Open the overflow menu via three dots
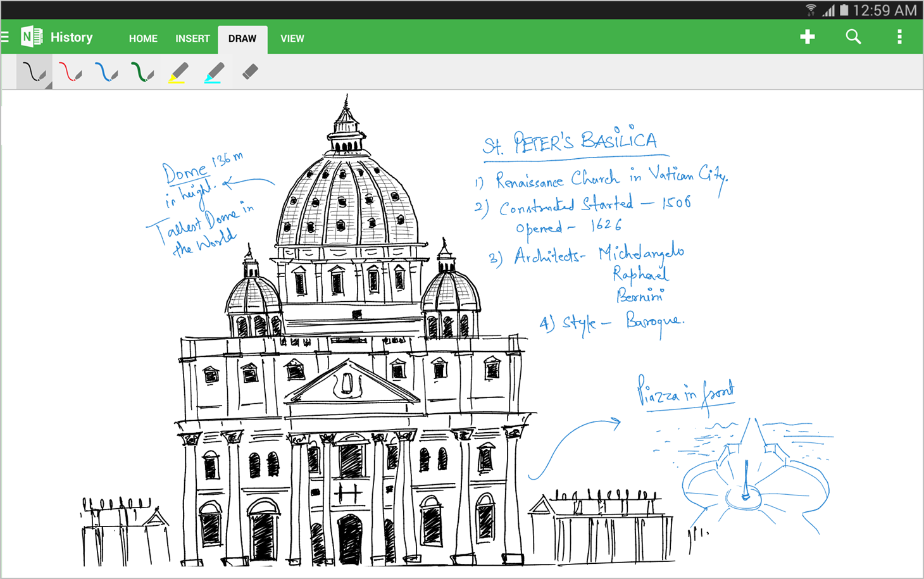 (899, 37)
